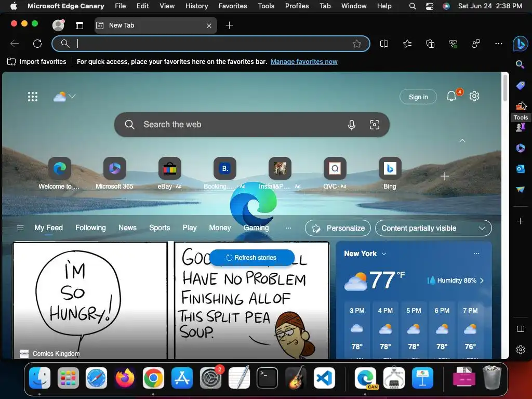Screen dimensions: 532x399
Task: Focus the address bar field
Action: tap(210, 44)
